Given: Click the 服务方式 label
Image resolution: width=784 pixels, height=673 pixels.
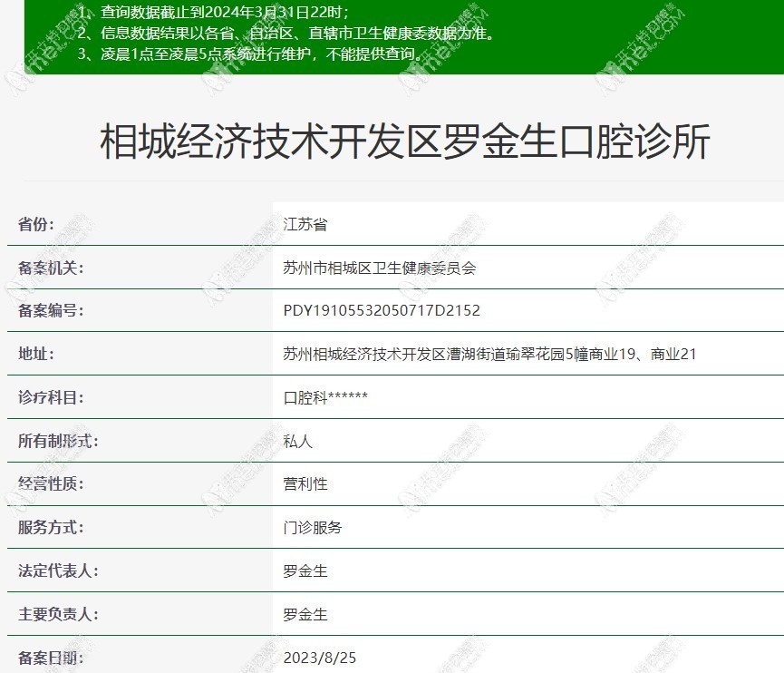Looking at the screenshot, I should point(51,527).
